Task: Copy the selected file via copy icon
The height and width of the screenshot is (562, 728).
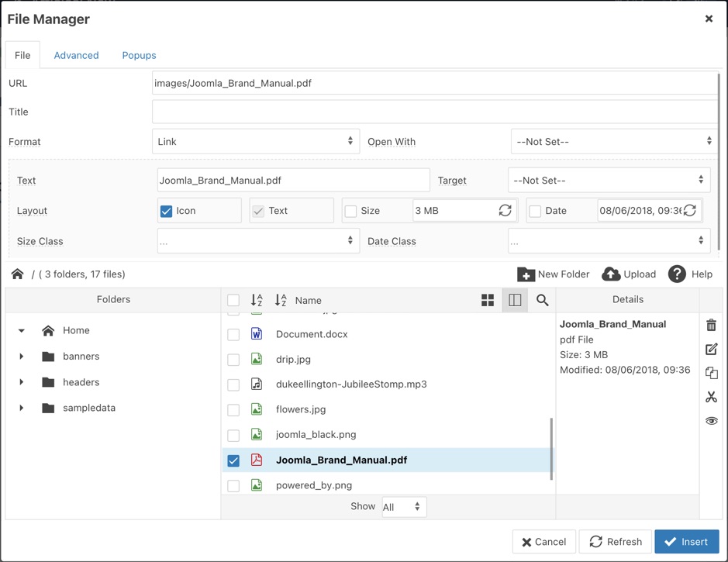Action: coord(711,373)
